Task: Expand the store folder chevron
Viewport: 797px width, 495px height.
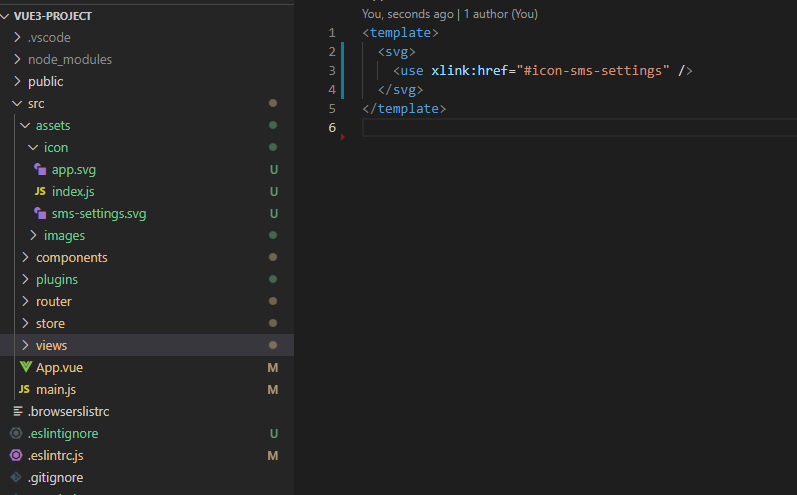Action: click(25, 323)
